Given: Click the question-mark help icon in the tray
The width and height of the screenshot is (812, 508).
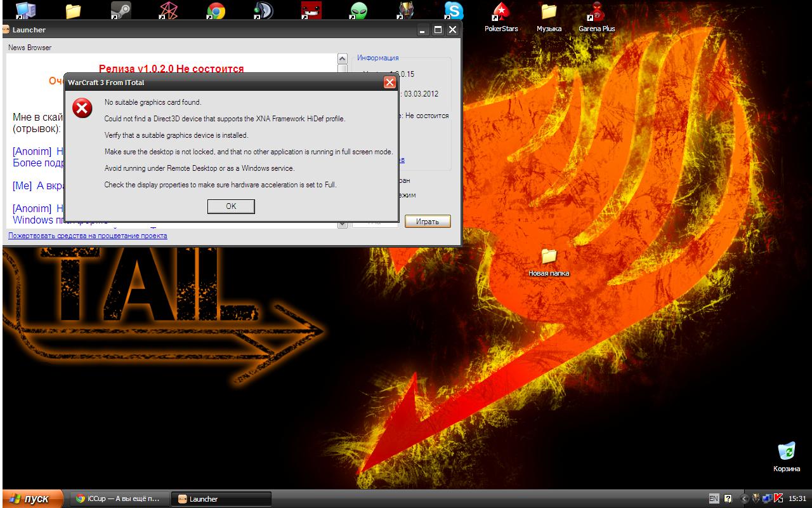Looking at the screenshot, I should (728, 499).
